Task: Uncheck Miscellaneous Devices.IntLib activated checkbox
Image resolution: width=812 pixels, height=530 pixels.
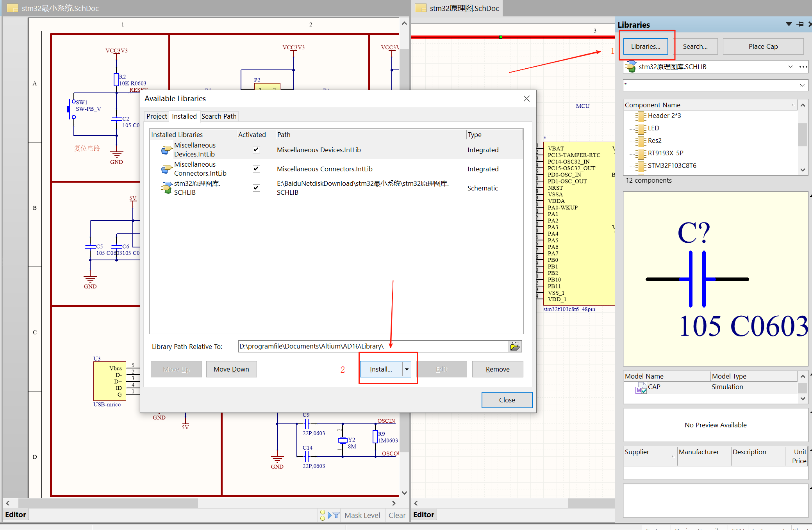Action: (256, 149)
